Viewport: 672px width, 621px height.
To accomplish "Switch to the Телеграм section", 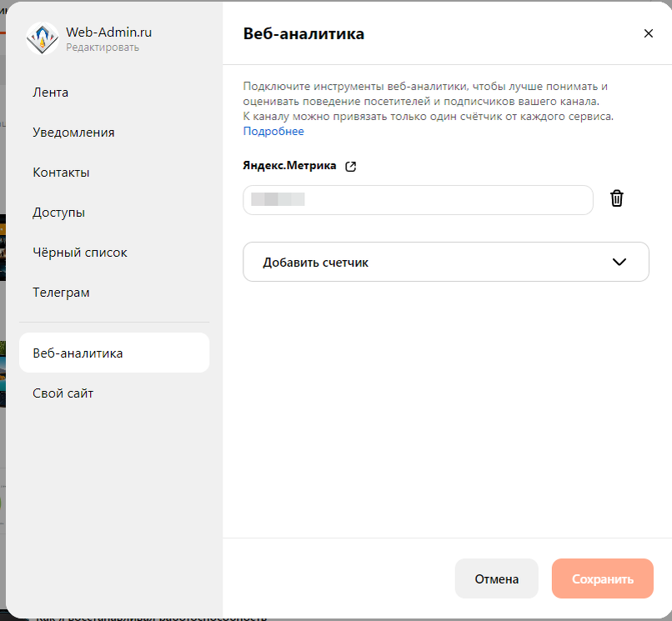I will click(62, 293).
